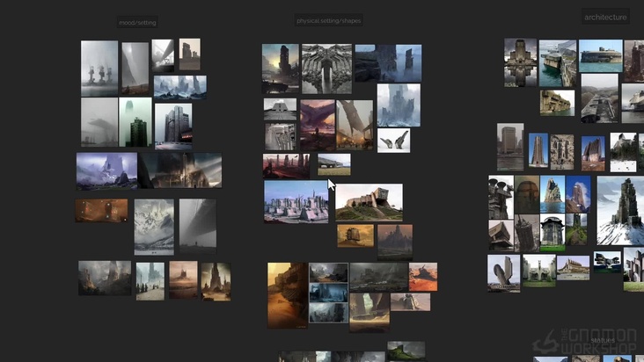Pick the dark orange-brown interior thumbnail

tap(101, 211)
